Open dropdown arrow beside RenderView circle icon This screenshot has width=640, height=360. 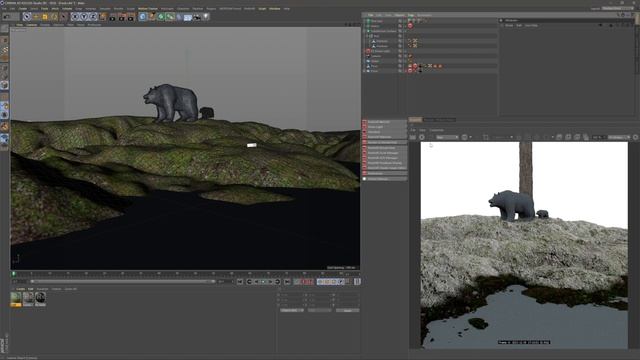click(471, 137)
